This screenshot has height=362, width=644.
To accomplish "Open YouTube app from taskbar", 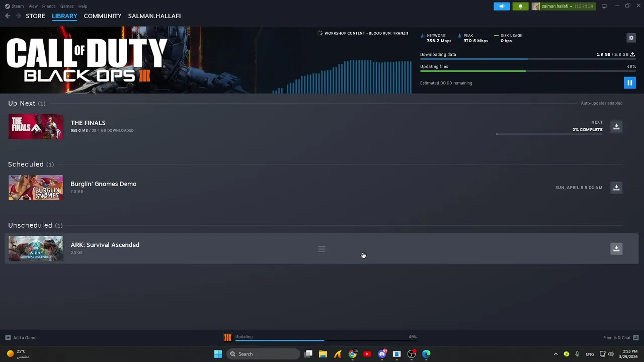I will 367,354.
